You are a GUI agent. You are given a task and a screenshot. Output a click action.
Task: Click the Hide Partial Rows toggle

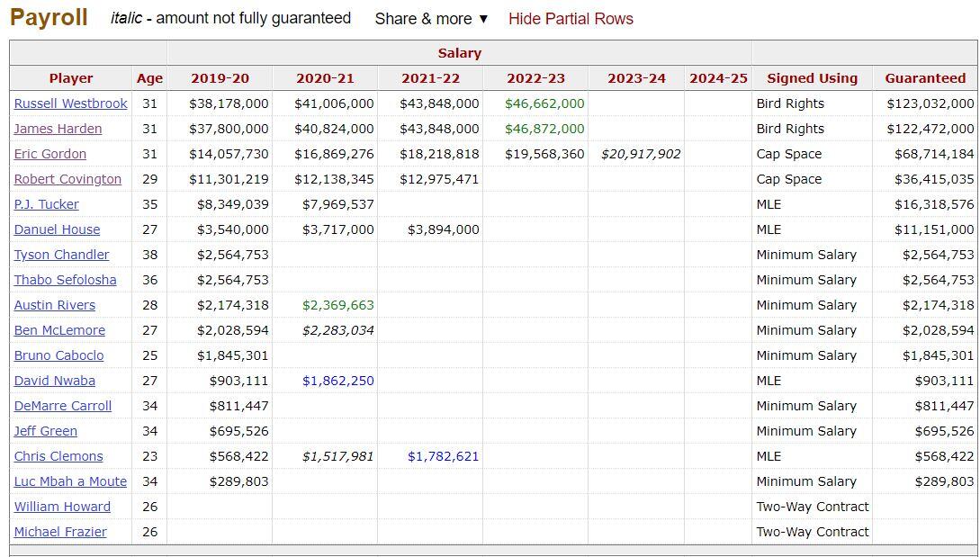[571, 19]
